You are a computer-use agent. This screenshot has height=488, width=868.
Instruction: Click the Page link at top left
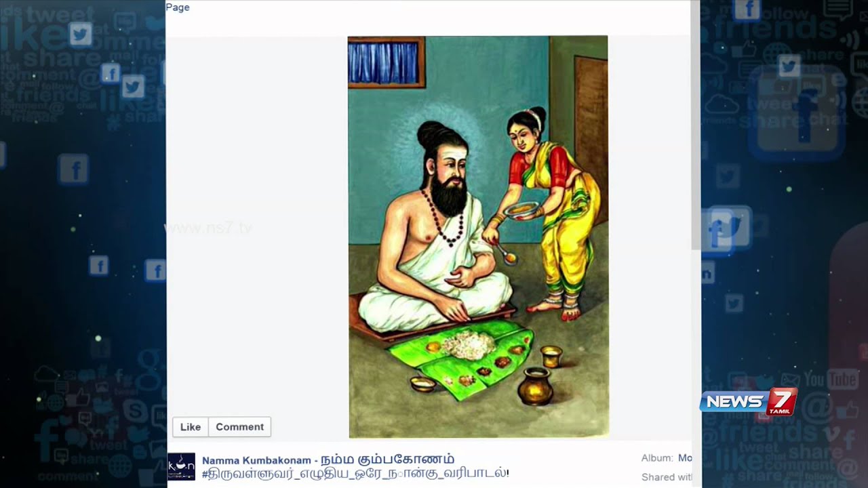pyautogui.click(x=178, y=7)
